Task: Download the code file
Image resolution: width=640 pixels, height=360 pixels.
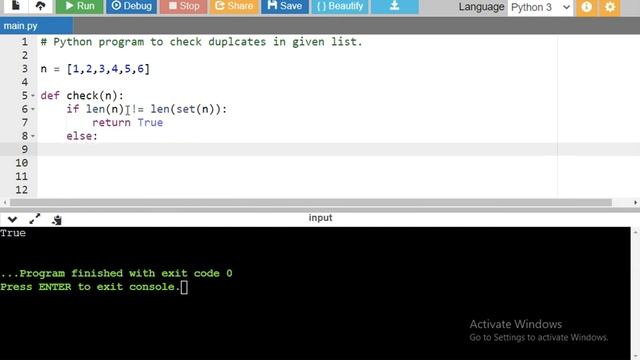Action: 395,6
